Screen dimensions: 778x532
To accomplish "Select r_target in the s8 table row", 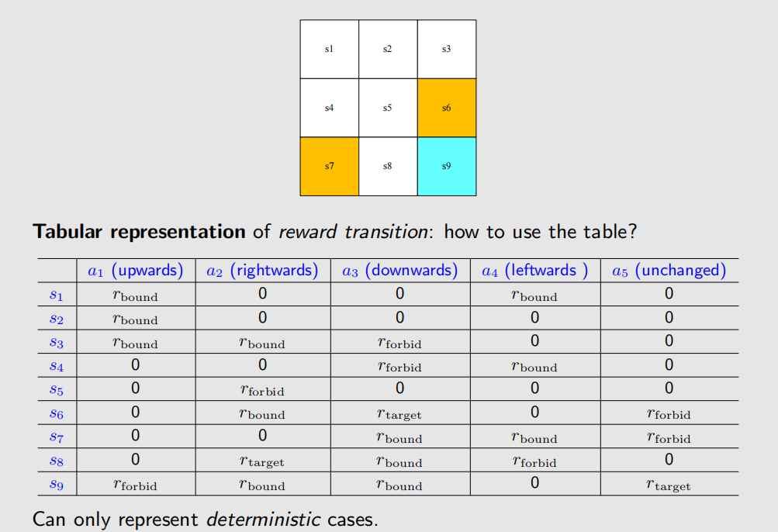I will click(262, 461).
